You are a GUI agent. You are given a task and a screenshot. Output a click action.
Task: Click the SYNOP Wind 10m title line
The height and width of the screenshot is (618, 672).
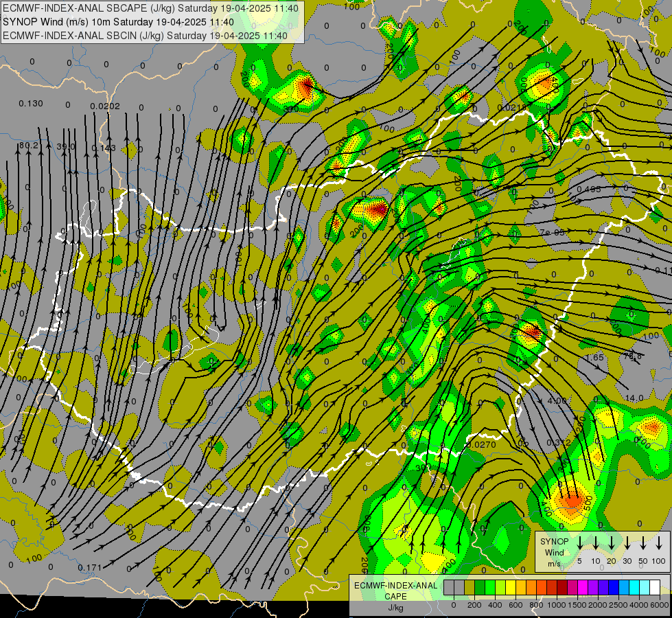(118, 22)
